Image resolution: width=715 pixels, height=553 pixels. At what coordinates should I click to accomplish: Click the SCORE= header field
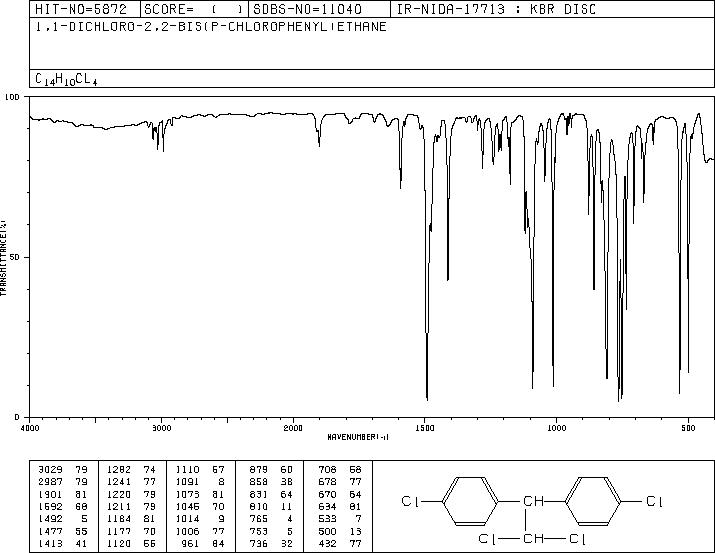(x=193, y=9)
